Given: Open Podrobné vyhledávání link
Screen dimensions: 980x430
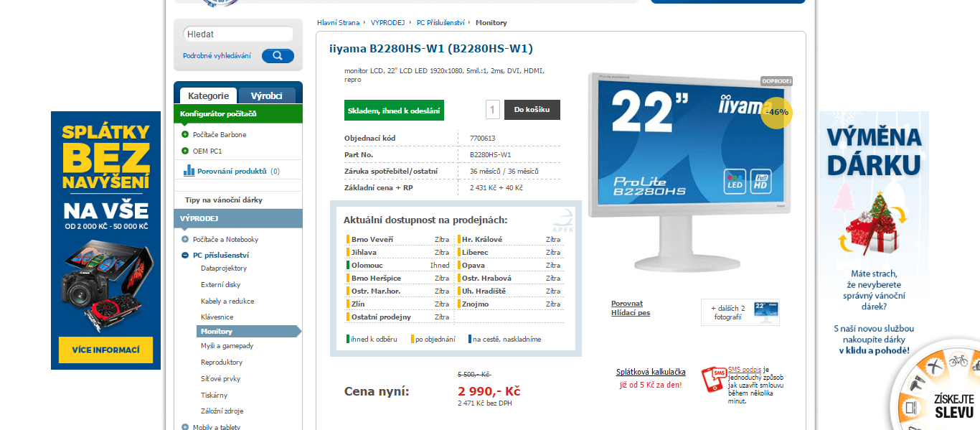Looking at the screenshot, I should click(217, 56).
